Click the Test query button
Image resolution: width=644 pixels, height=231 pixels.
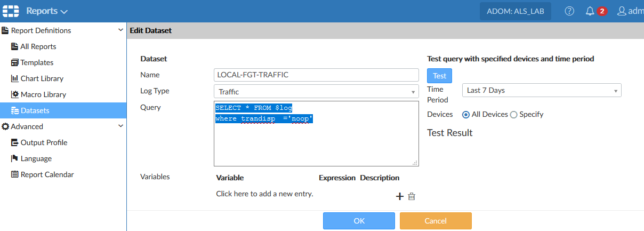[440, 76]
